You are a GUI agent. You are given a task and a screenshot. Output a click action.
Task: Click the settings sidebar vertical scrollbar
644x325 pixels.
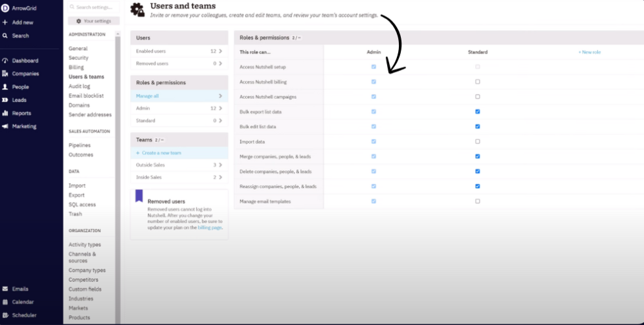pos(118,181)
